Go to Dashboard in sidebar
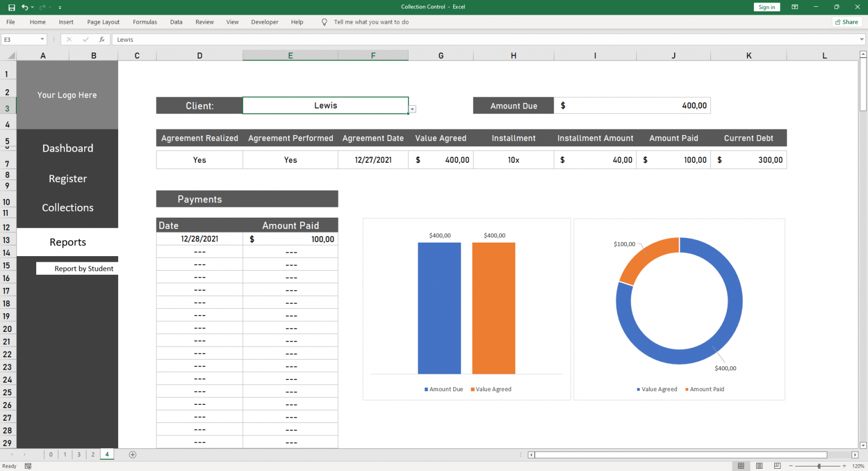 (x=68, y=148)
